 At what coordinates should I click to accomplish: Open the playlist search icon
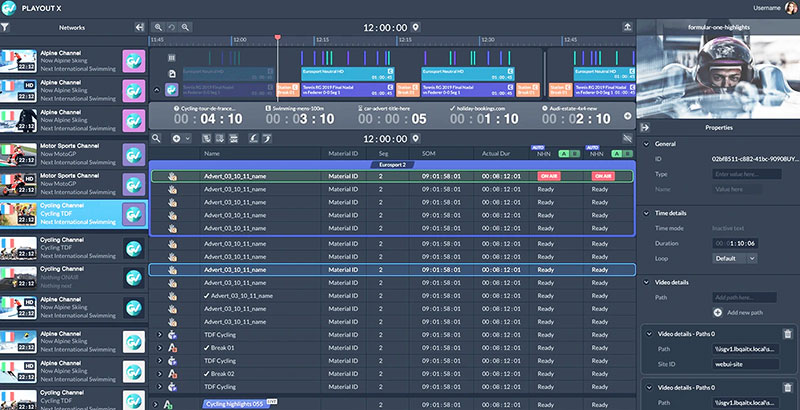coord(156,138)
